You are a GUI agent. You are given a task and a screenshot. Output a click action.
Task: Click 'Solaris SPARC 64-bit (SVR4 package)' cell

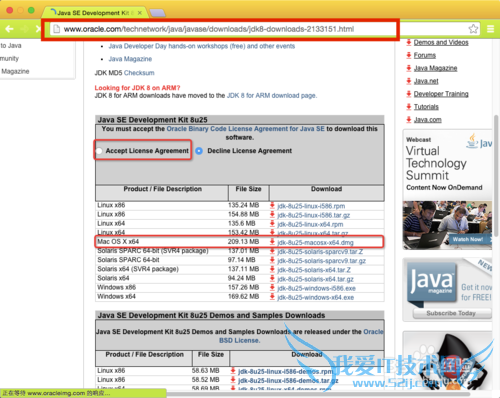153,251
